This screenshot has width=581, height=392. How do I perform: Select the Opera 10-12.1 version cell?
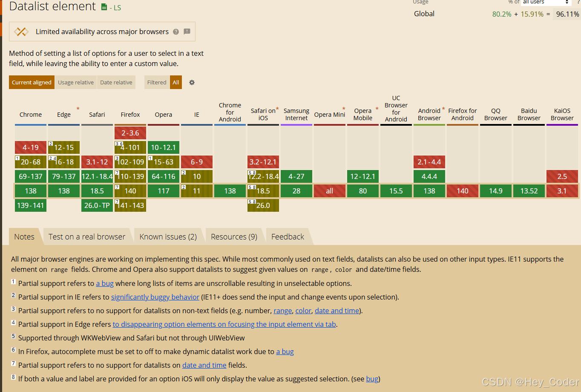click(164, 147)
